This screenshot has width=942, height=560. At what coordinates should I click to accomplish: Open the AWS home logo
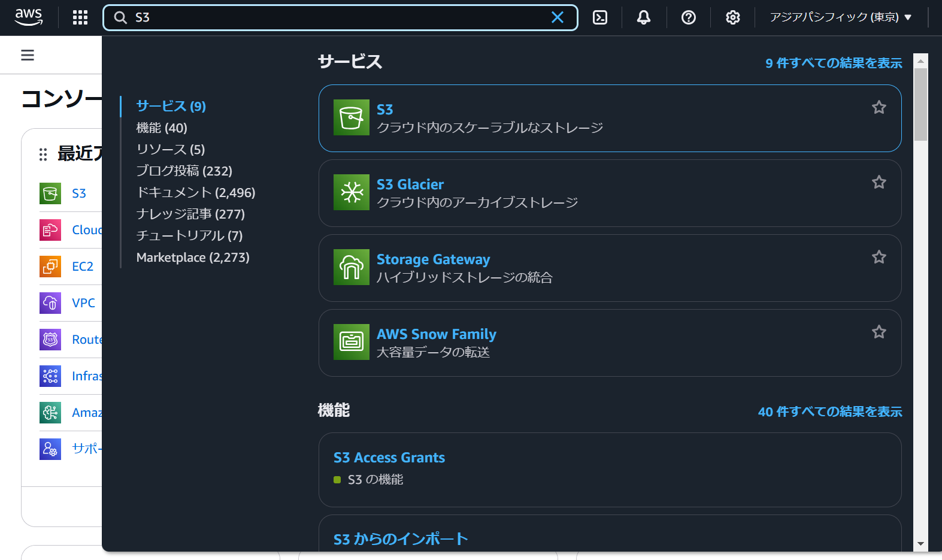(x=29, y=17)
